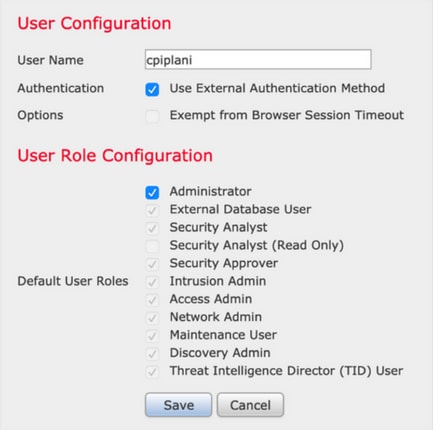This screenshot has height=430, width=433.
Task: Uncheck the Administrator role checkbox
Action: tap(152, 192)
